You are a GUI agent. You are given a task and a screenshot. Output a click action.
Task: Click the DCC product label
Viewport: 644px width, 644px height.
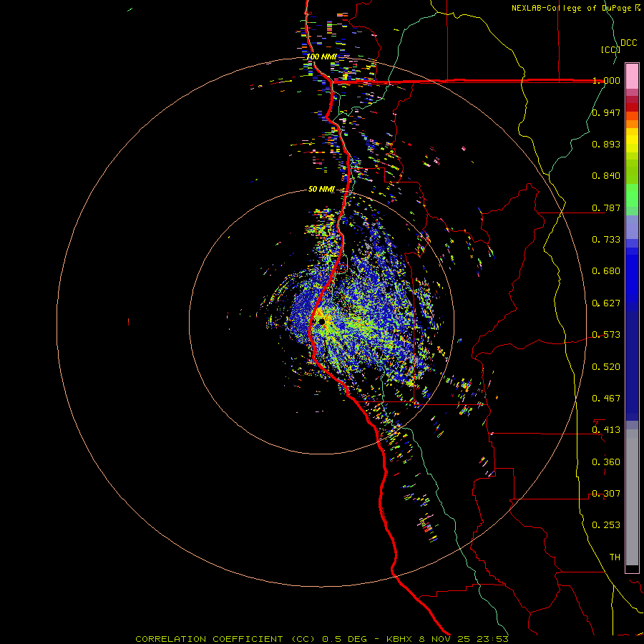click(x=628, y=43)
